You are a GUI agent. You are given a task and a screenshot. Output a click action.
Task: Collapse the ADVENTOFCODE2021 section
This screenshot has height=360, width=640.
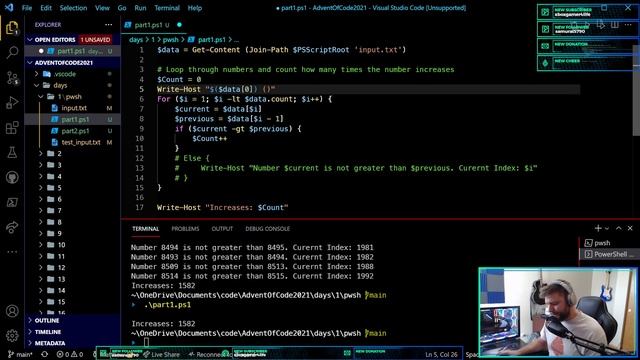click(73, 62)
